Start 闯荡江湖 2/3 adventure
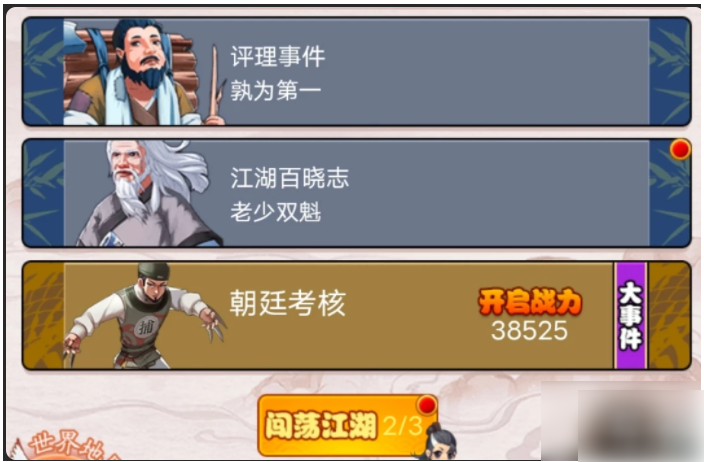Viewport: 704px width, 462px height. click(x=347, y=425)
